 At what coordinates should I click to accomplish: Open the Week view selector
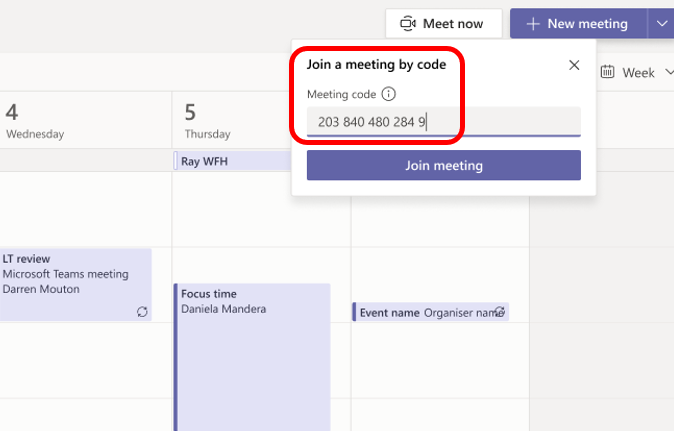pyautogui.click(x=638, y=72)
